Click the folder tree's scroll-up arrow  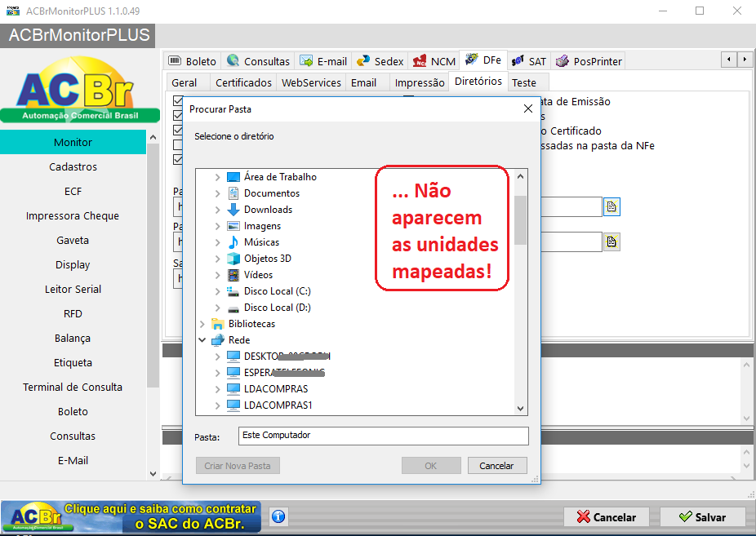tap(520, 176)
